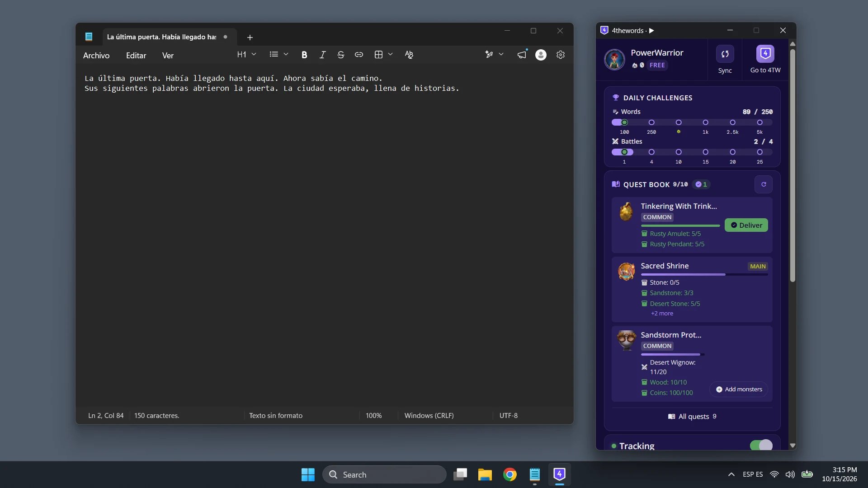The image size is (868, 488).
Task: Click the play icon in 4thewords title
Action: tap(651, 31)
